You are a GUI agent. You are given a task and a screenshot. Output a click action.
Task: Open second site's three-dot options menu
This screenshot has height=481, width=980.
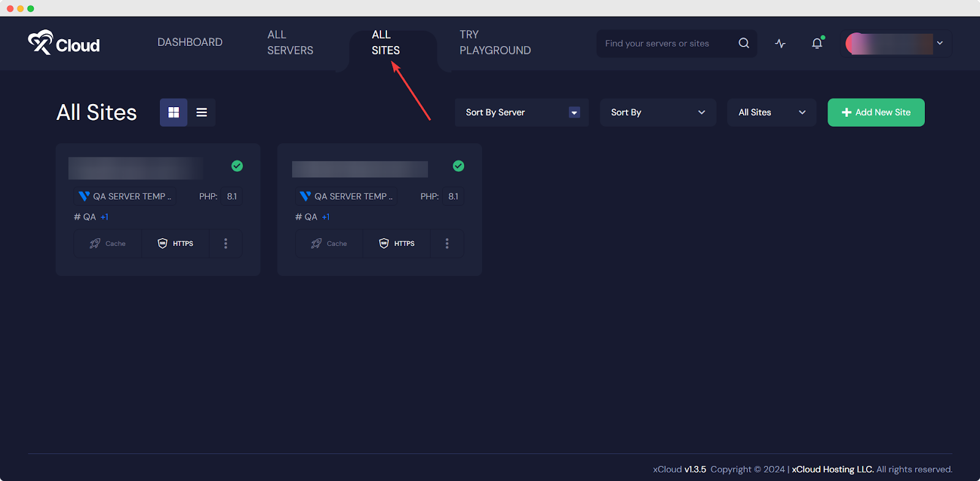coord(447,244)
